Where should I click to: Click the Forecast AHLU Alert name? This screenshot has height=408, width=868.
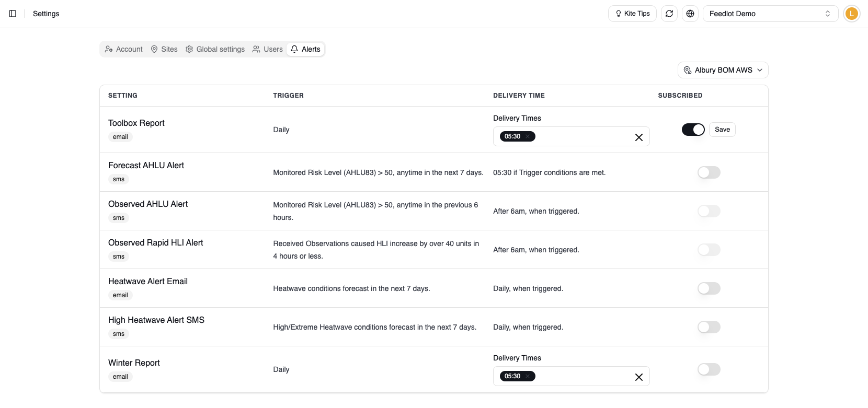[x=146, y=166]
